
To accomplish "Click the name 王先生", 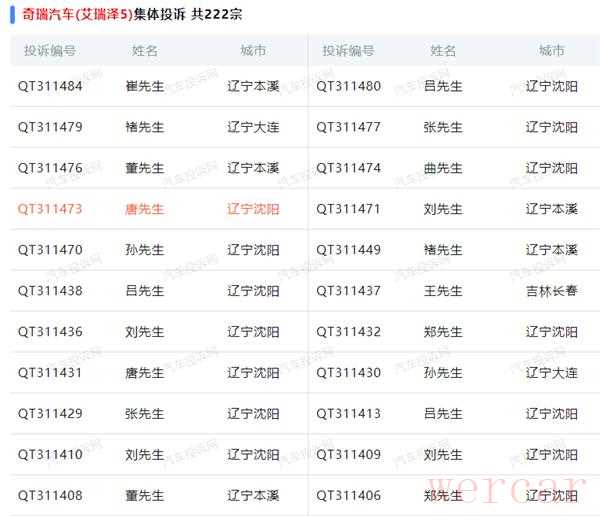I will point(443,291).
